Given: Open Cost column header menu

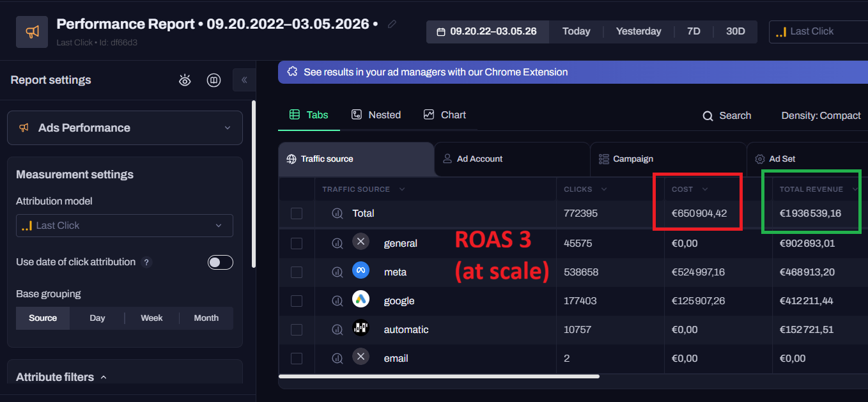Looking at the screenshot, I should pos(705,189).
